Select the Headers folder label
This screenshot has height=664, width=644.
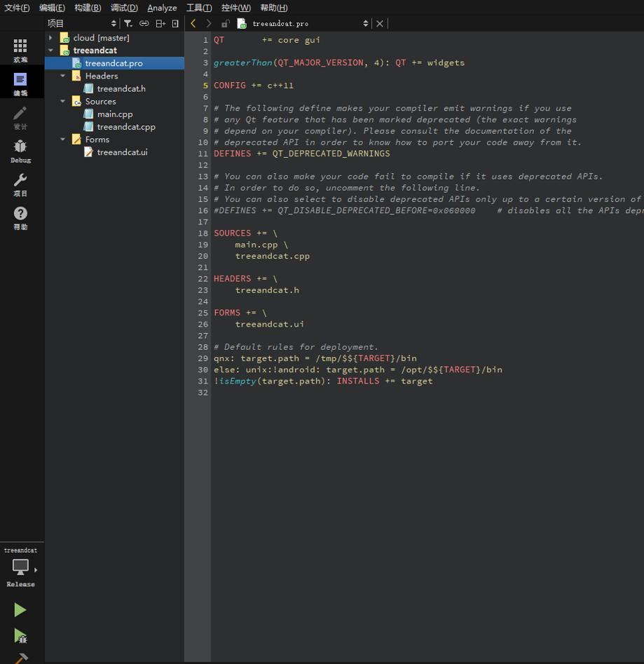coord(102,76)
